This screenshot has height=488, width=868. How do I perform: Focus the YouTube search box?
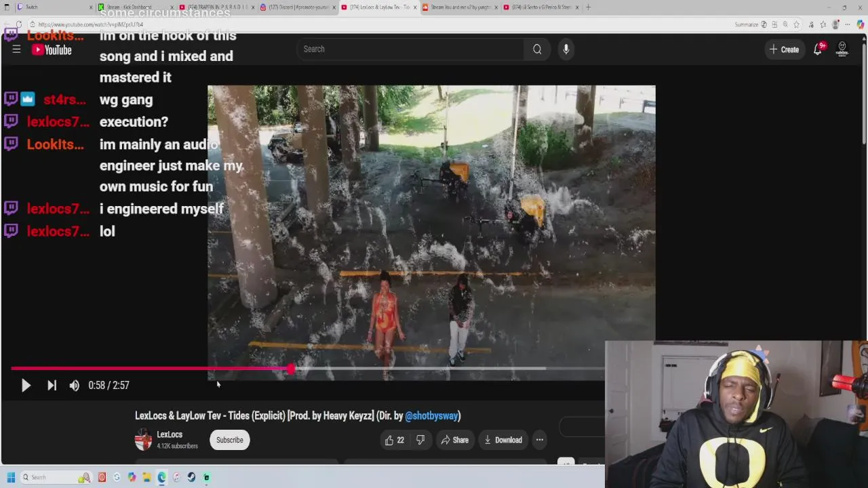[x=410, y=49]
